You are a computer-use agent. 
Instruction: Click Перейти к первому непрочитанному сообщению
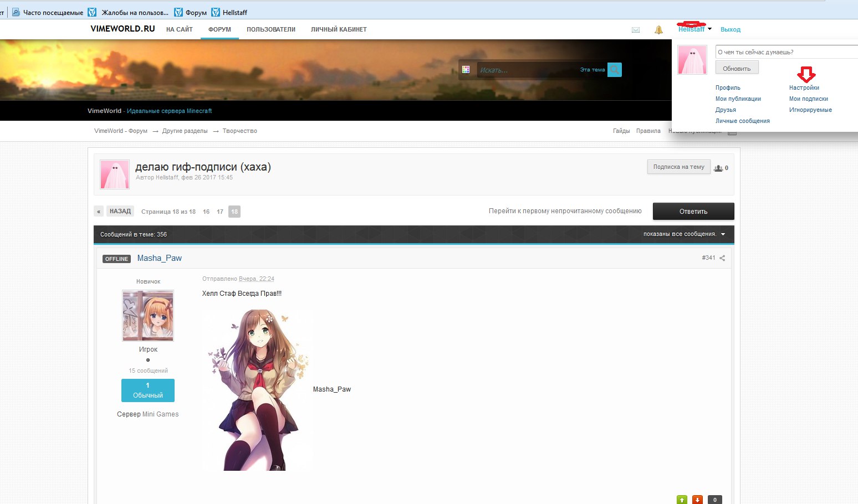[565, 211]
